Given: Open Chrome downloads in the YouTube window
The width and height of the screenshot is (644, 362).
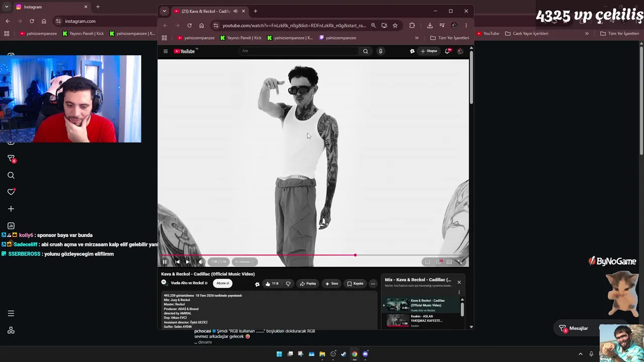Looking at the screenshot, I should tap(430, 25).
